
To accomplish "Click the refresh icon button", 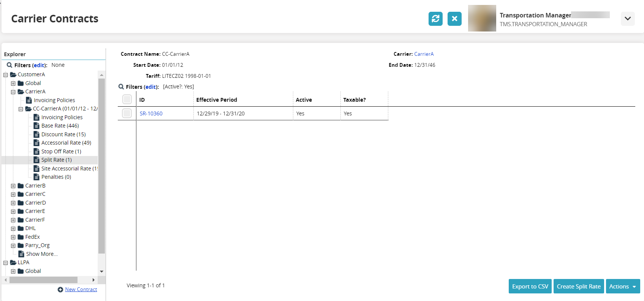I will point(435,19).
